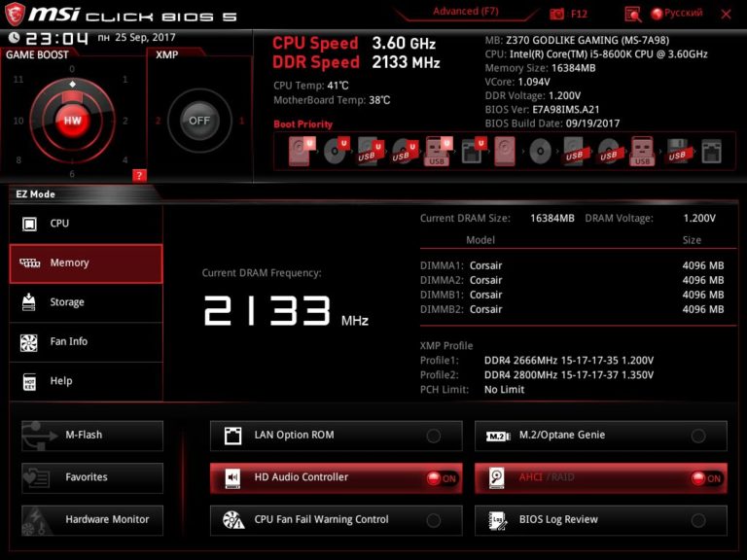Select the Memory tab in the sidebar
This screenshot has width=747, height=560.
point(87,263)
